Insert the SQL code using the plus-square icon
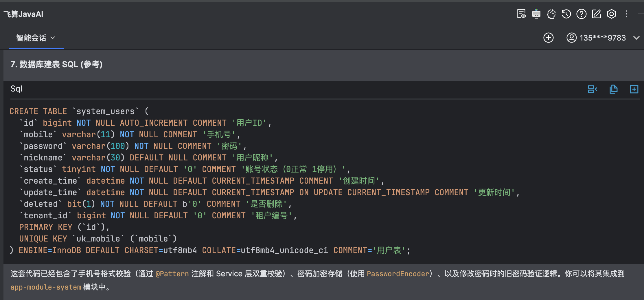The height and width of the screenshot is (300, 644). [x=634, y=89]
